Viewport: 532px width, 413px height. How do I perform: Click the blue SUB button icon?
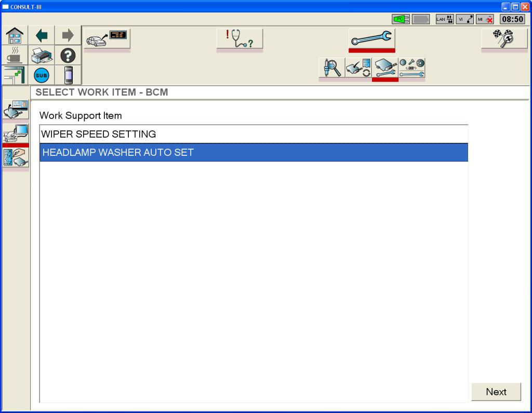[x=41, y=75]
